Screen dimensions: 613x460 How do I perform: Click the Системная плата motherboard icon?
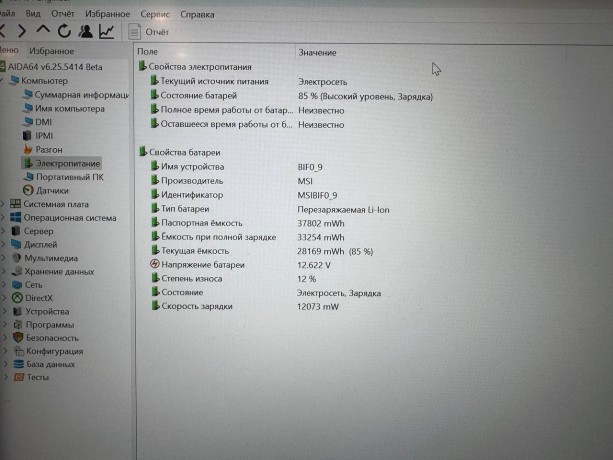15,204
